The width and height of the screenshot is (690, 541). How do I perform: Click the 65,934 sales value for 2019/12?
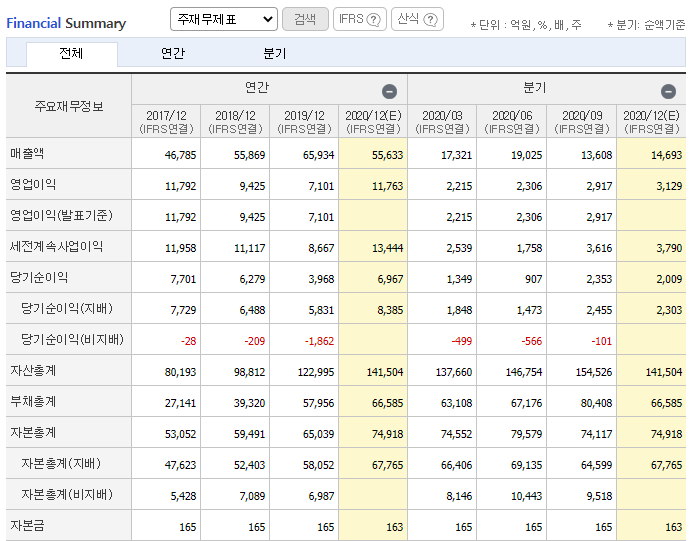[319, 155]
